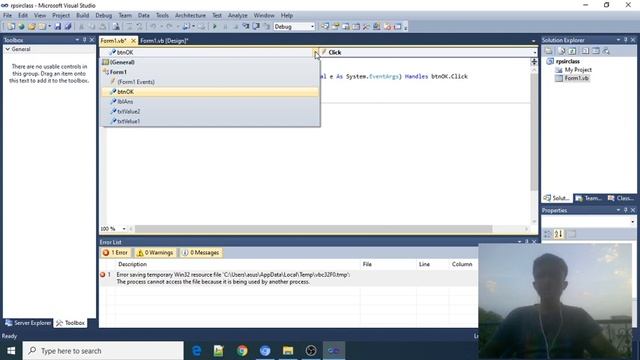Screen dimensions: 640x360
Task: Click the Start Debugging play icon
Action: coord(215,27)
